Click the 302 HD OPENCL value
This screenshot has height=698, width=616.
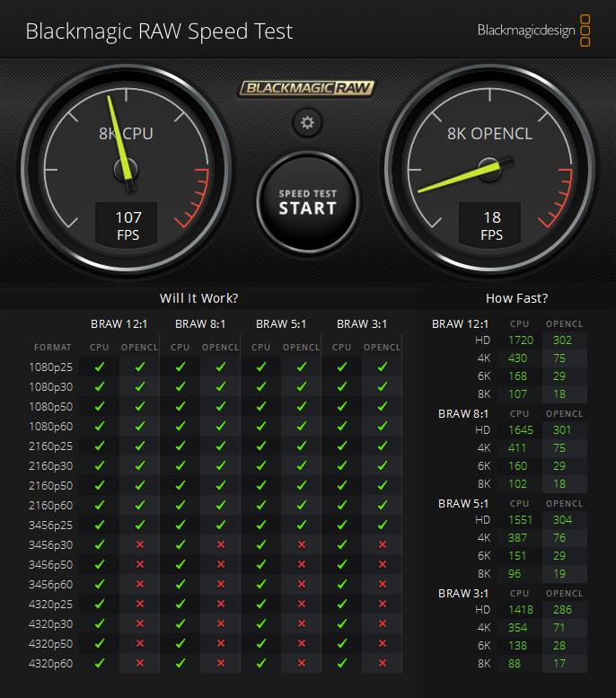tap(562, 340)
